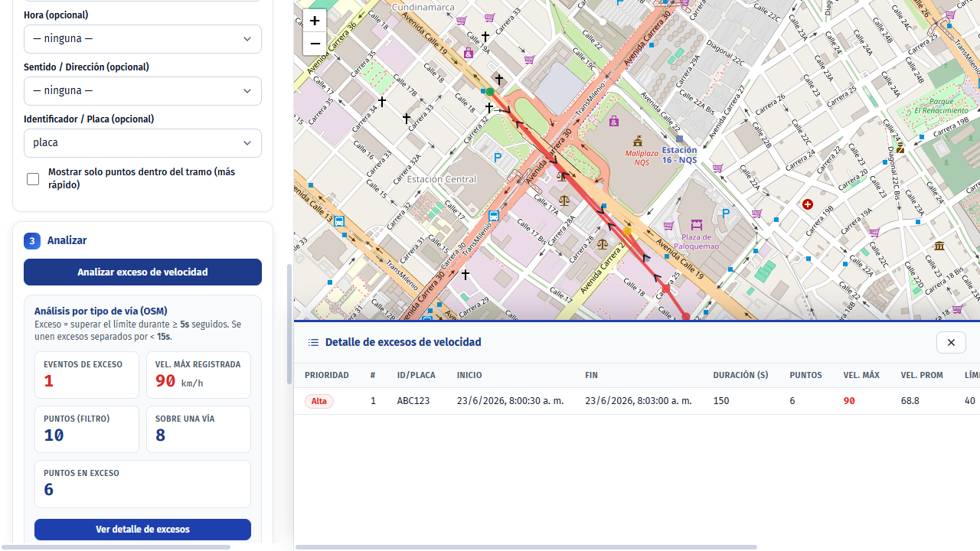The height and width of the screenshot is (551, 980).
Task: Click the step 3 number badge
Action: click(31, 241)
